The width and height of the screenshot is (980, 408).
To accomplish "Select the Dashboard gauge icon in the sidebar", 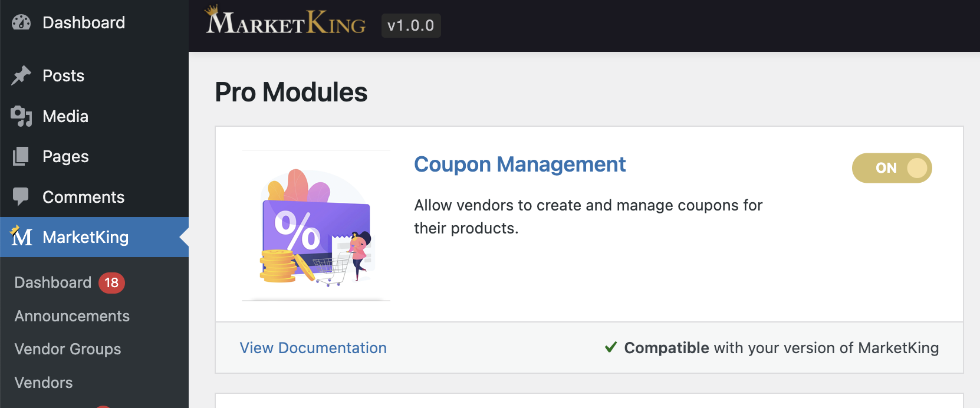I will (x=21, y=22).
